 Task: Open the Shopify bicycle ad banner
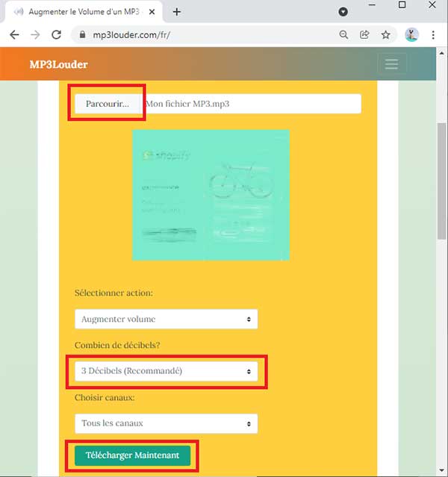point(211,195)
